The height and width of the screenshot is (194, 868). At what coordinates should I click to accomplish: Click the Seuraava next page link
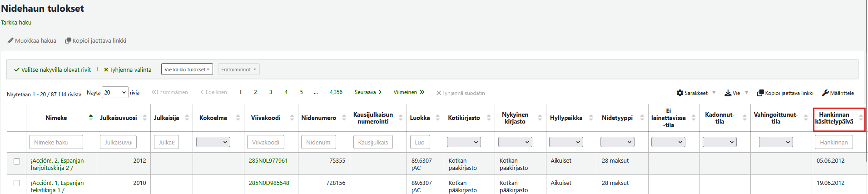pos(368,92)
